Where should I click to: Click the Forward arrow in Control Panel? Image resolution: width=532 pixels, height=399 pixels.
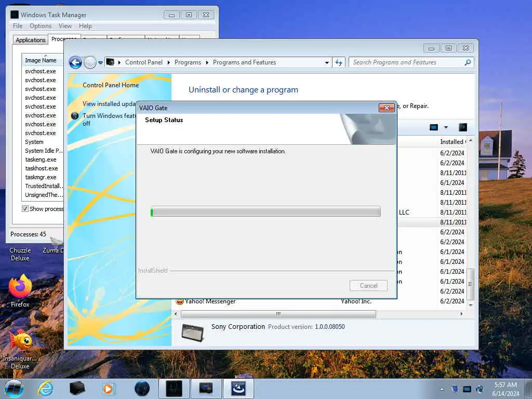90,63
